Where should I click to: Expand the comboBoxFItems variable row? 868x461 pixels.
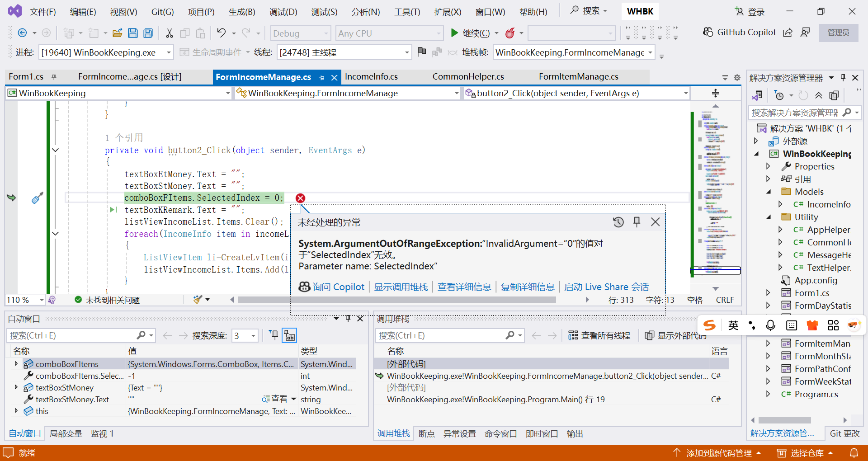(16, 363)
